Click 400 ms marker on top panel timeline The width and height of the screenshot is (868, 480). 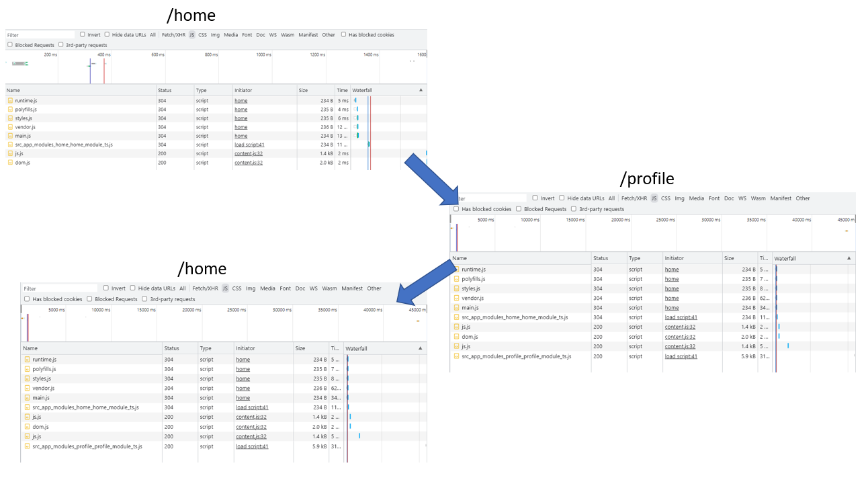click(x=103, y=54)
